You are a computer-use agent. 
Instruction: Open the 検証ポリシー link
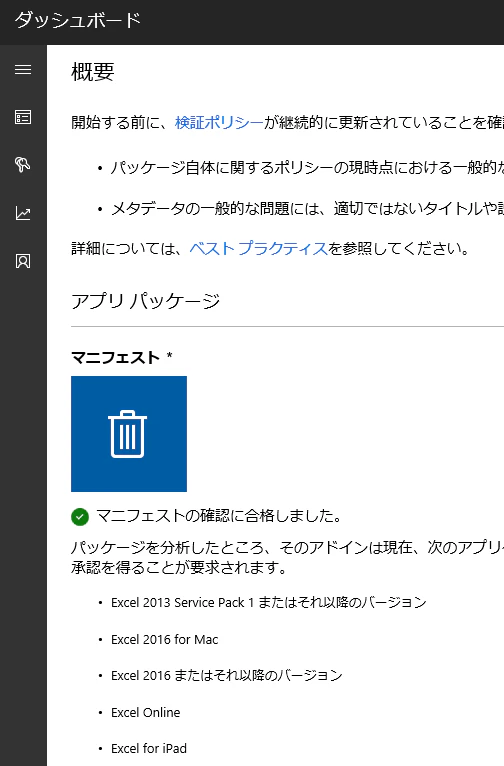(x=219, y=122)
